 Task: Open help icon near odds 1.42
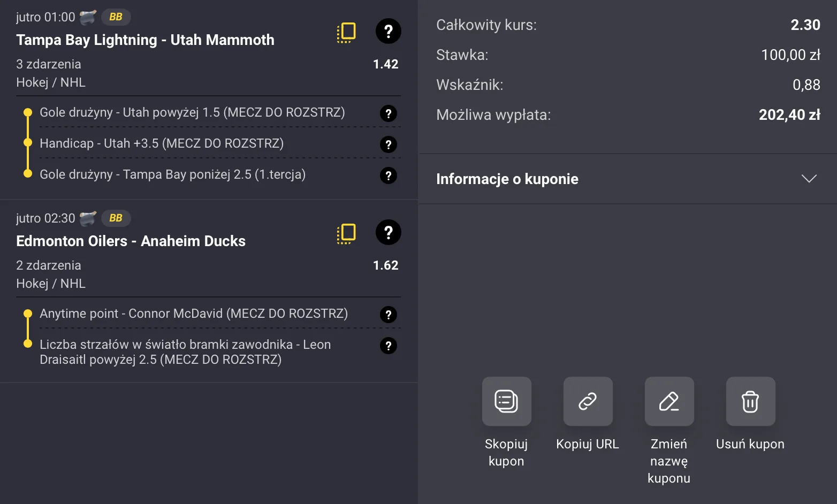[388, 32]
